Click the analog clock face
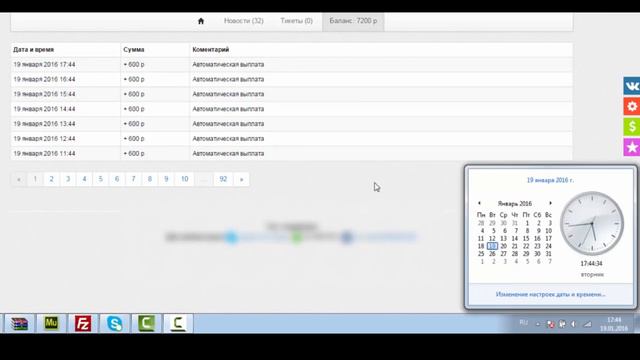This screenshot has width=640, height=360. coord(592,224)
